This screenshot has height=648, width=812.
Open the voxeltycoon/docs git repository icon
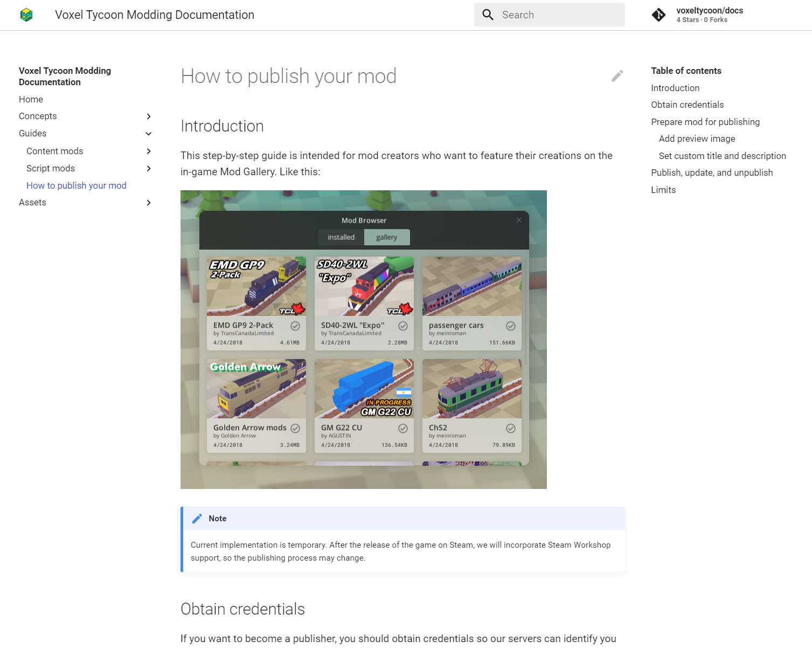click(x=658, y=15)
